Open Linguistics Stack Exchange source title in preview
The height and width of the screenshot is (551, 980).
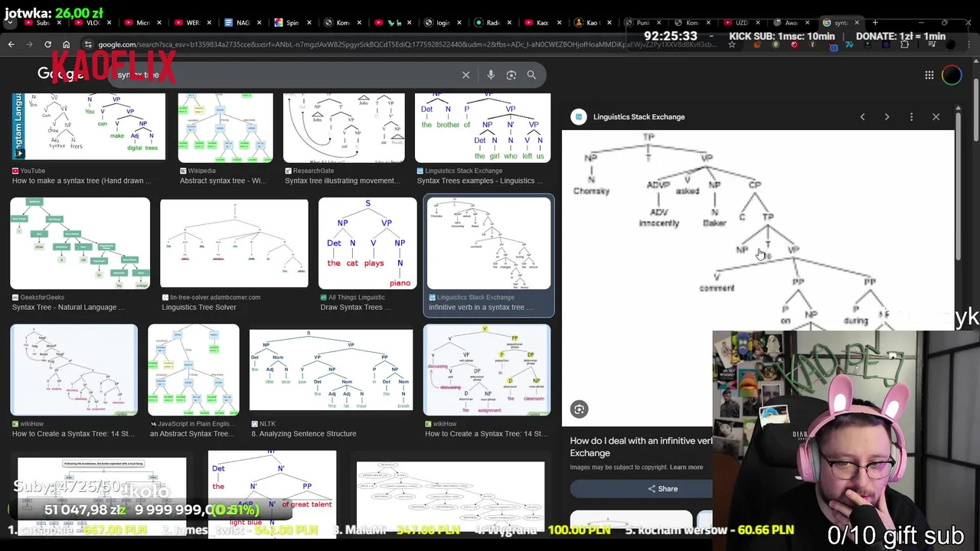point(639,117)
